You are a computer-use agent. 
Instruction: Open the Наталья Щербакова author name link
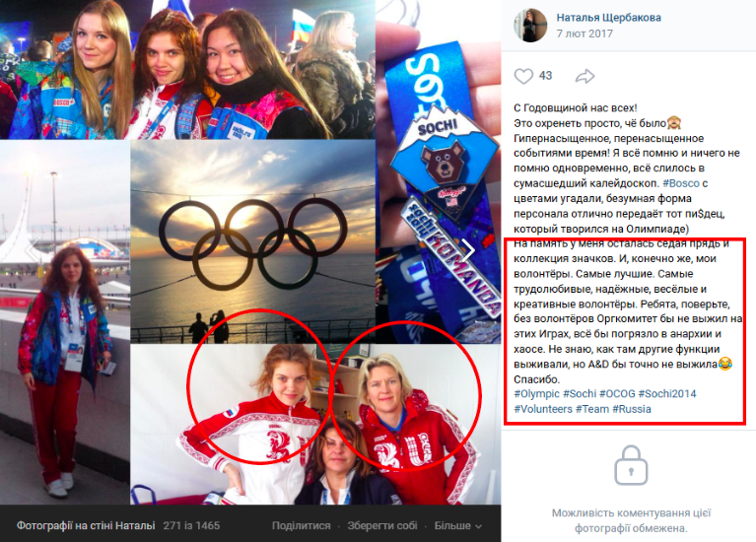tap(608, 18)
